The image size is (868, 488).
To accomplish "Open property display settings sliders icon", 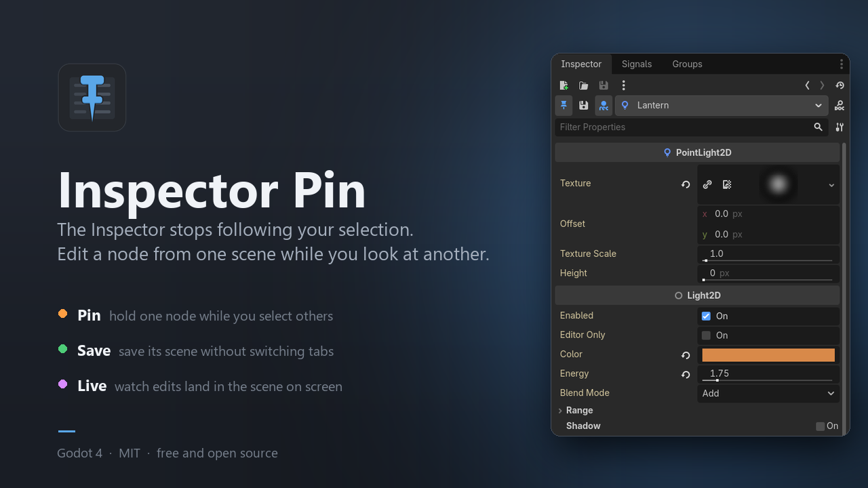I will (x=840, y=127).
